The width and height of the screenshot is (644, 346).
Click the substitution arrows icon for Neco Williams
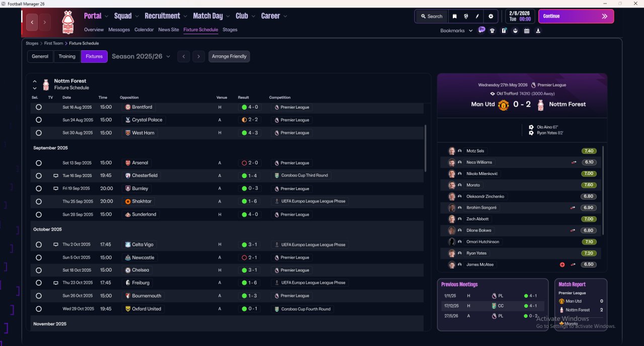pyautogui.click(x=574, y=162)
